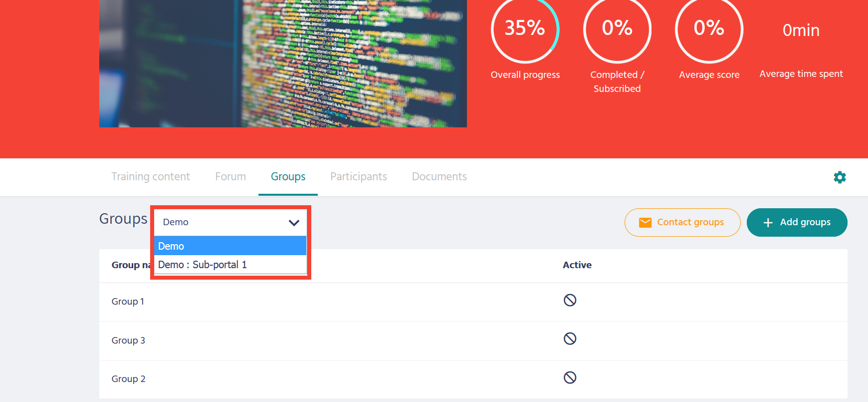Image resolution: width=868 pixels, height=402 pixels.
Task: Toggle active status for Group 1
Action: click(570, 300)
